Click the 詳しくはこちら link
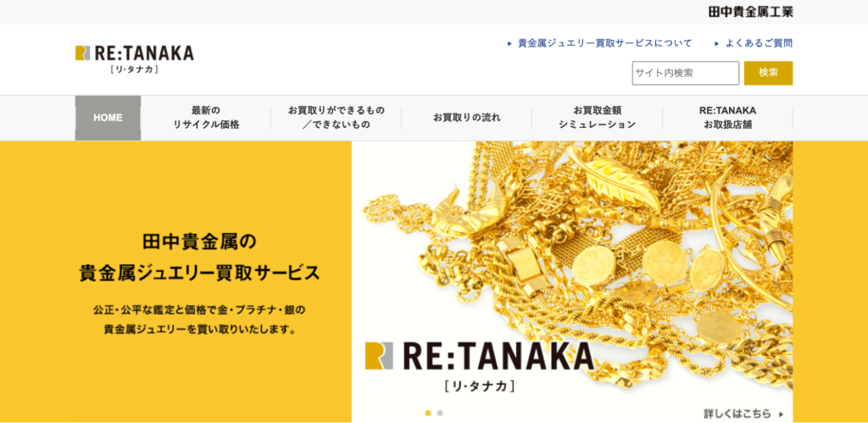The height and width of the screenshot is (423, 868). coord(737,414)
